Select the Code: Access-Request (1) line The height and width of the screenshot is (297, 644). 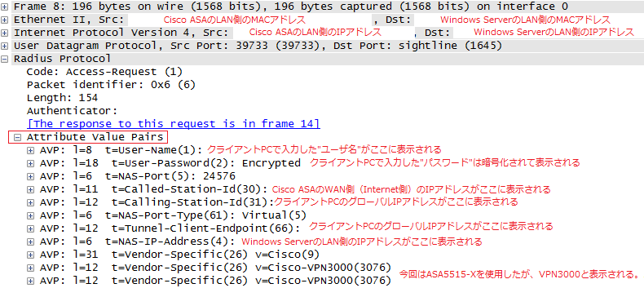click(104, 72)
